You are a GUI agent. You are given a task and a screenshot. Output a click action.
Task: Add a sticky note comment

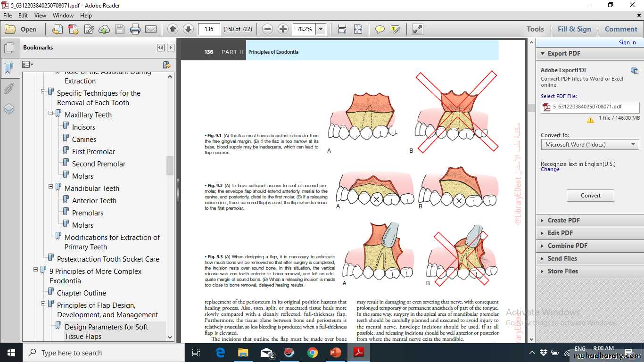point(380,29)
